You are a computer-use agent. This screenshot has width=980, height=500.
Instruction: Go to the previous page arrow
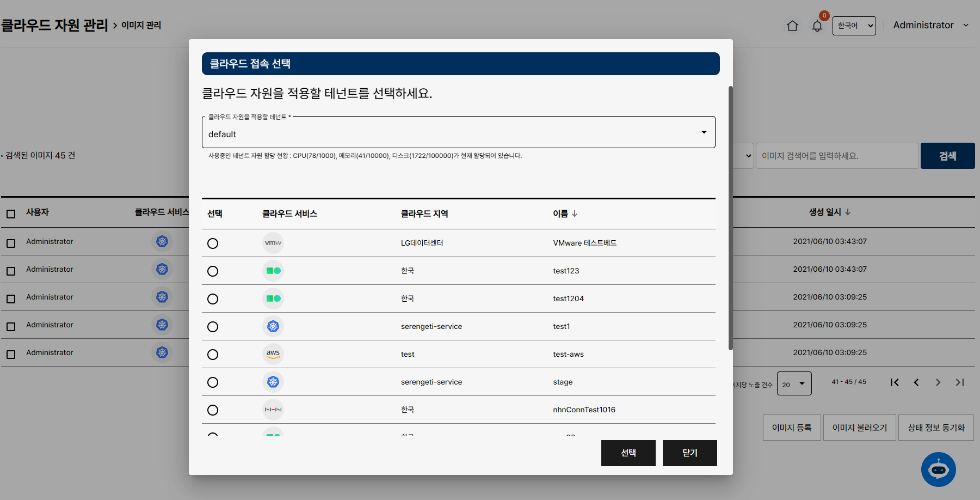(x=916, y=382)
